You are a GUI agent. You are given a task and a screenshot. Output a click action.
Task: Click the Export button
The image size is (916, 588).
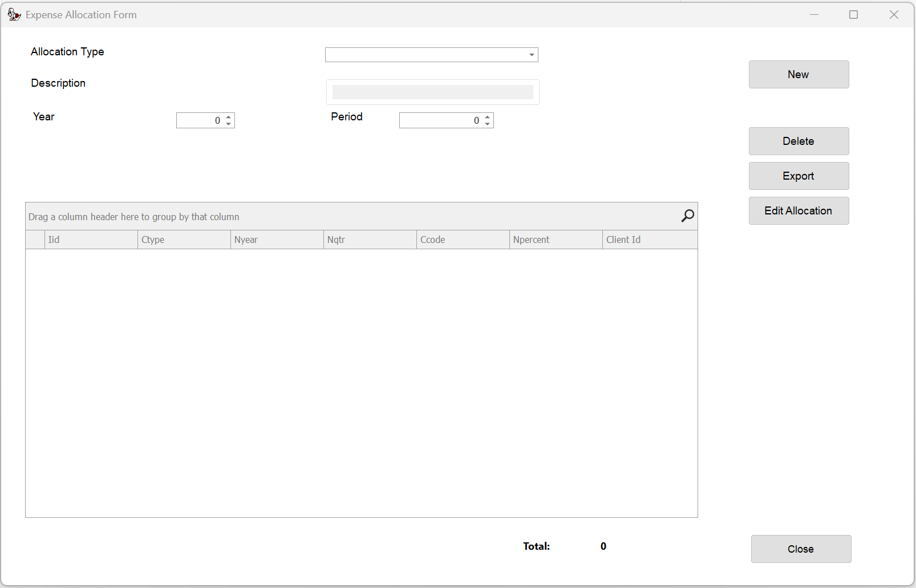[799, 176]
